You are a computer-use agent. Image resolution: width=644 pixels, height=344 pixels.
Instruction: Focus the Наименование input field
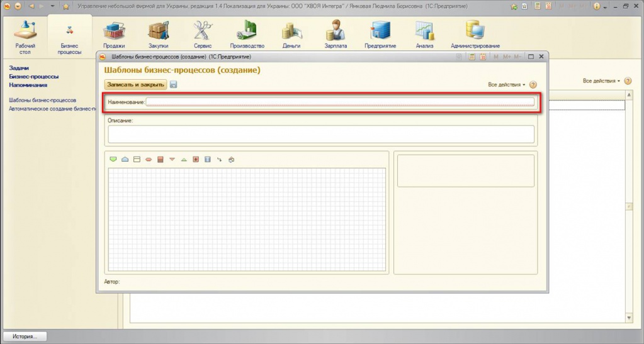[340, 102]
